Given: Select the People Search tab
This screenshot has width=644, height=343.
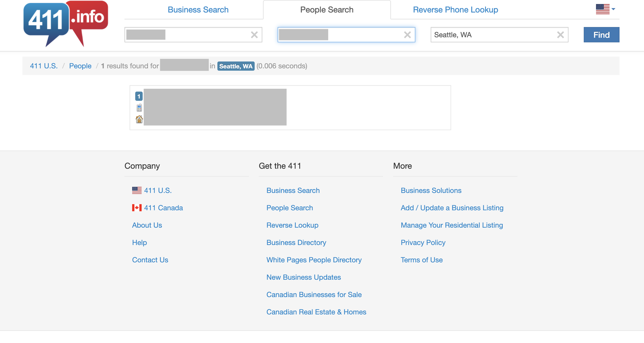Looking at the screenshot, I should [327, 10].
